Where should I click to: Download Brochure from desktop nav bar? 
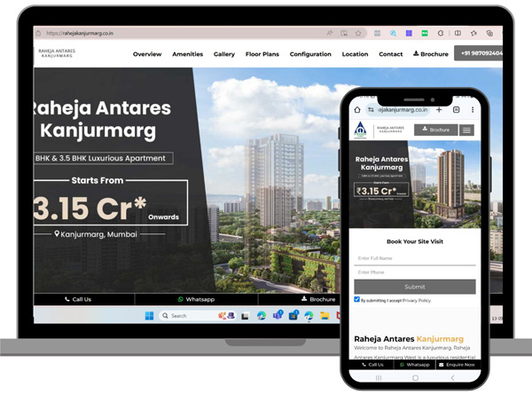[431, 54]
